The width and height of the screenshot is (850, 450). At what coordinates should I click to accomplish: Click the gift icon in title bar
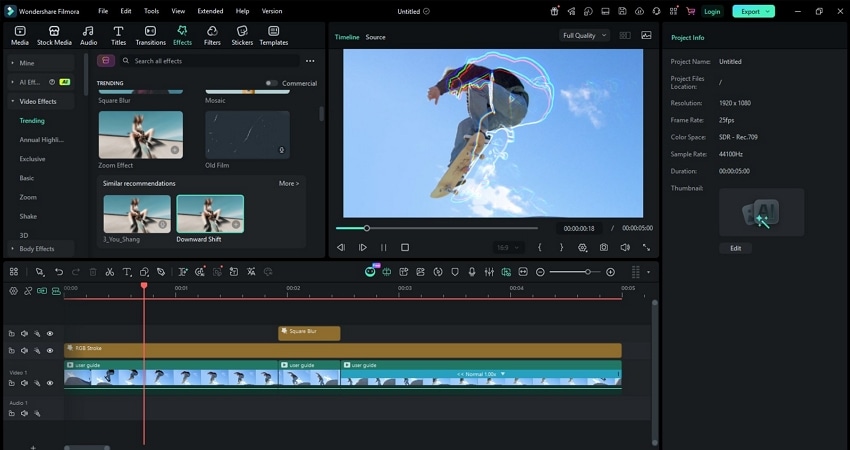click(x=554, y=11)
